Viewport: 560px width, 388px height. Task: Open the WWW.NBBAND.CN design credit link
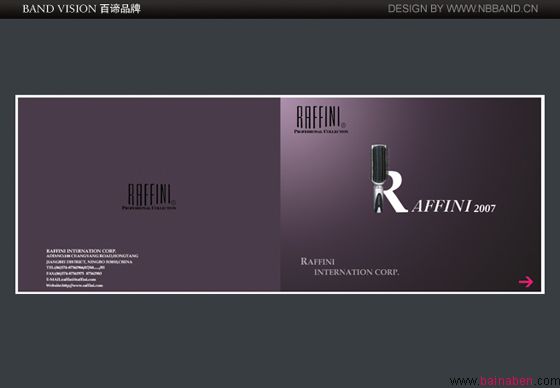point(492,9)
